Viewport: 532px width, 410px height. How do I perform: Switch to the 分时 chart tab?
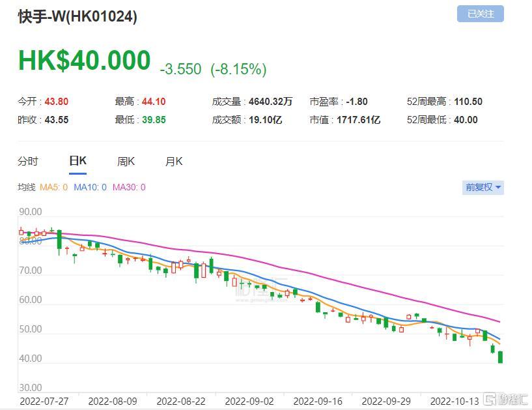point(28,161)
